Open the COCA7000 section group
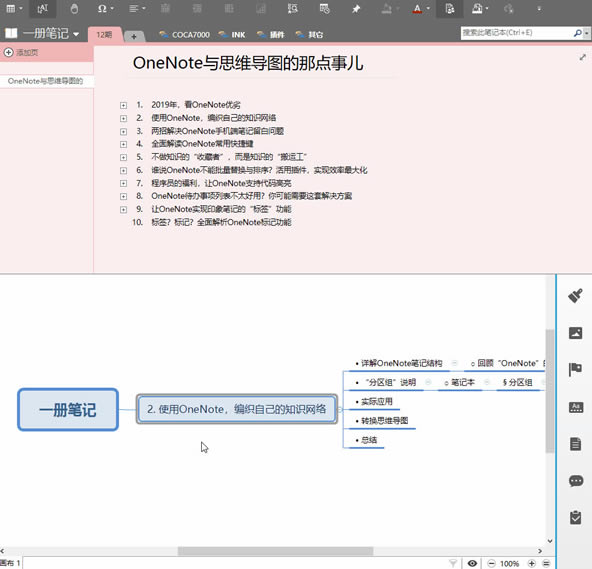The height and width of the screenshot is (569, 592). coord(185,35)
